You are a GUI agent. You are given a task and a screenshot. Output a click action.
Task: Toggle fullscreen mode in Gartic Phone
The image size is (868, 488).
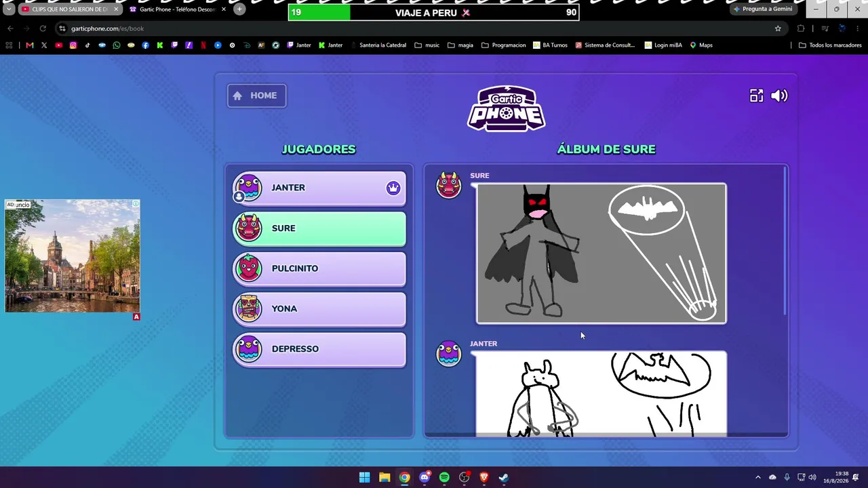pos(756,96)
